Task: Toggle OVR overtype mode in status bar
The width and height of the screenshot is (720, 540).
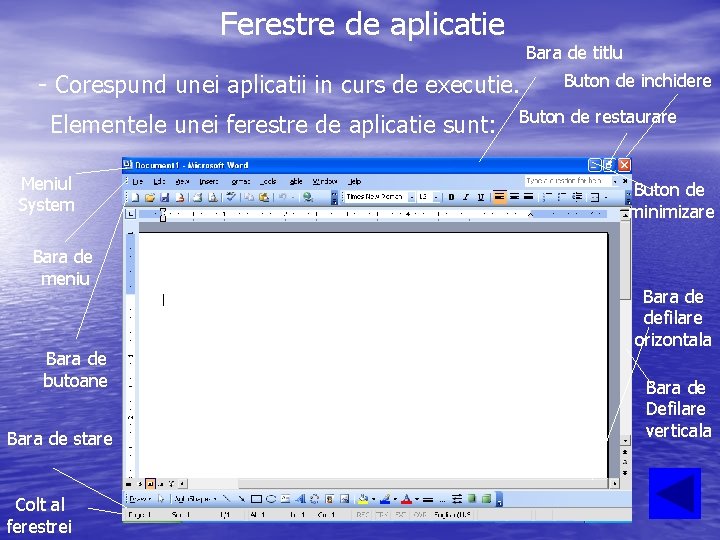Action: (420, 515)
